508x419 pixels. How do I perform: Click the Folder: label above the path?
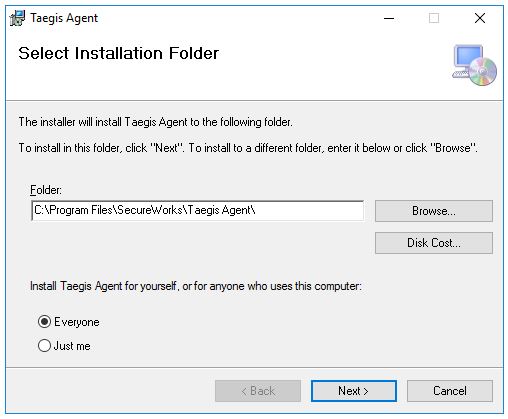pyautogui.click(x=46, y=190)
